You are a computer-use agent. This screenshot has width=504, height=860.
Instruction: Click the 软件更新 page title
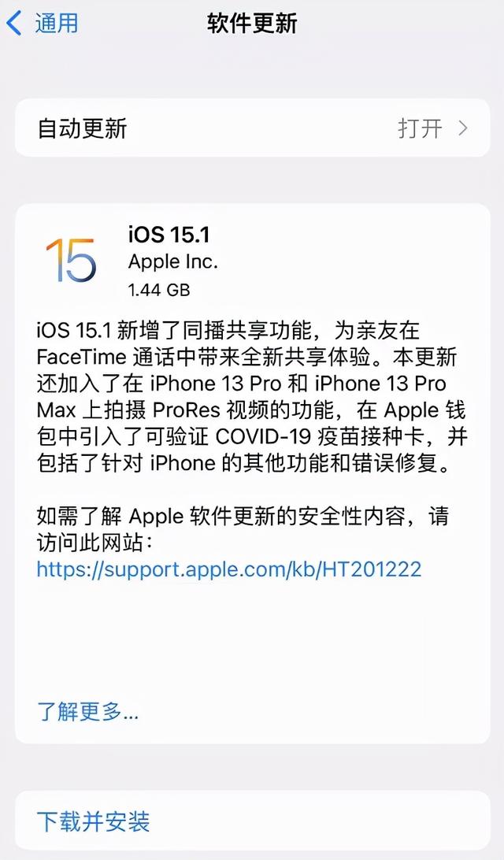252,23
